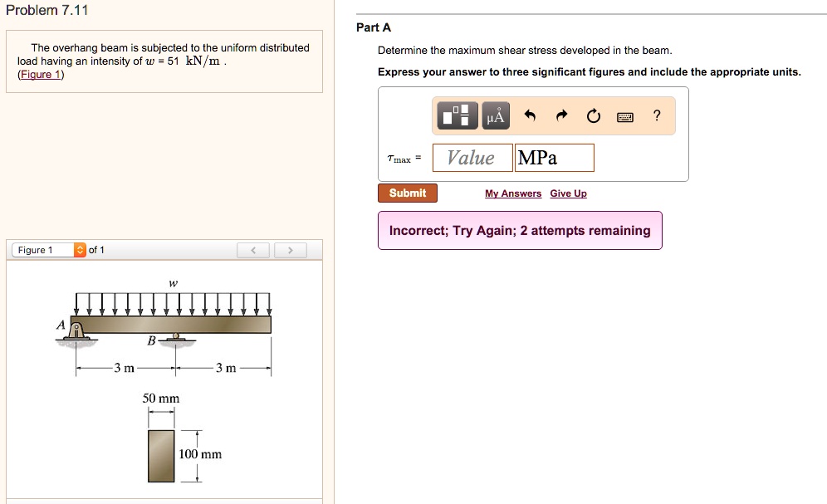Click the orange stepper on the figure selector
This screenshot has width=827, height=504.
79,249
